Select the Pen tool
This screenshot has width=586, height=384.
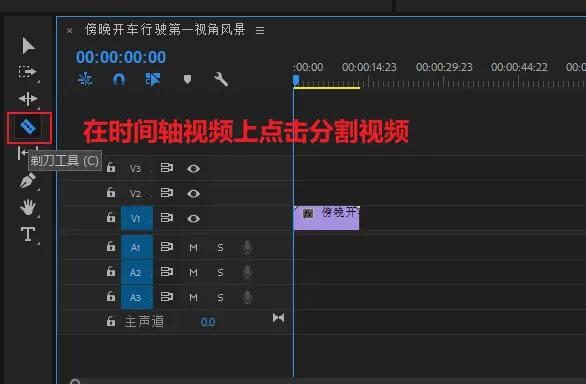pos(28,181)
